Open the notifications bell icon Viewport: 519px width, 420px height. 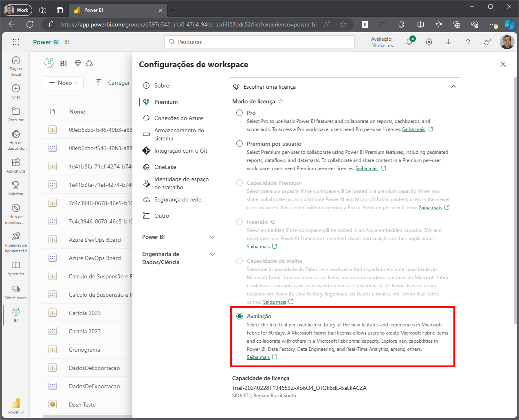click(409, 42)
